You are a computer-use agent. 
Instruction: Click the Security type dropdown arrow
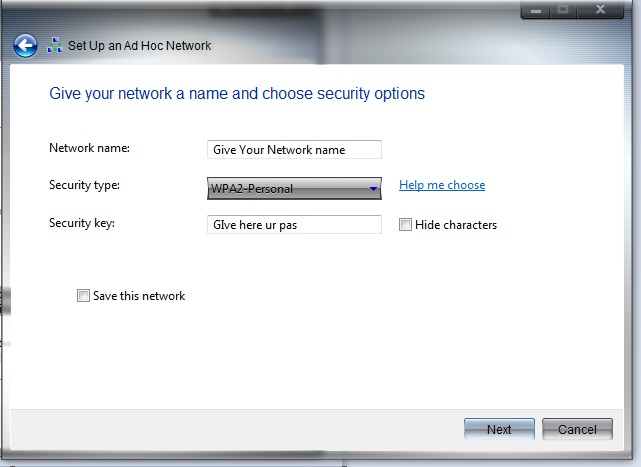coord(373,188)
